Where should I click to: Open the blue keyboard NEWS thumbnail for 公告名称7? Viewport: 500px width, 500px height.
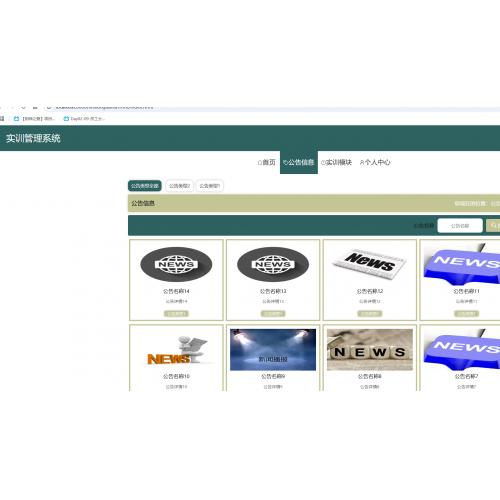[x=463, y=350]
